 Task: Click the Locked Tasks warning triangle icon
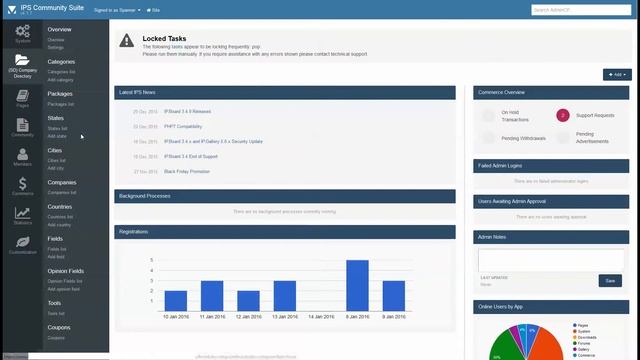127,41
